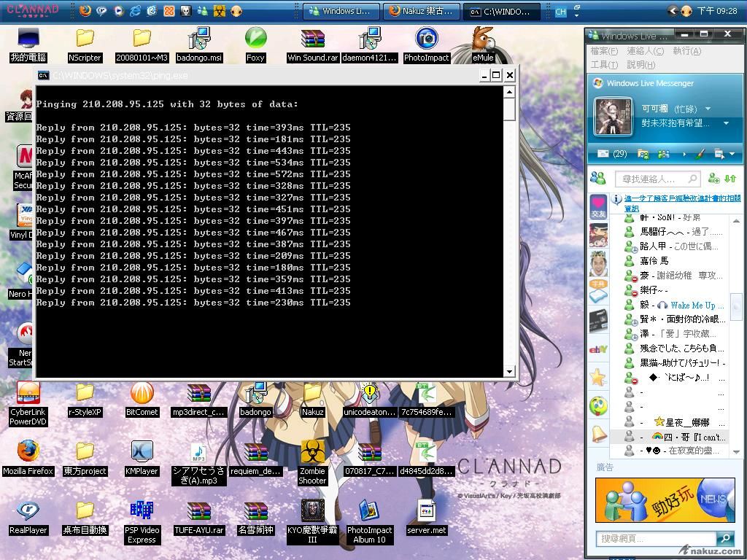Click the ping window scrollbar up arrow

click(x=509, y=91)
